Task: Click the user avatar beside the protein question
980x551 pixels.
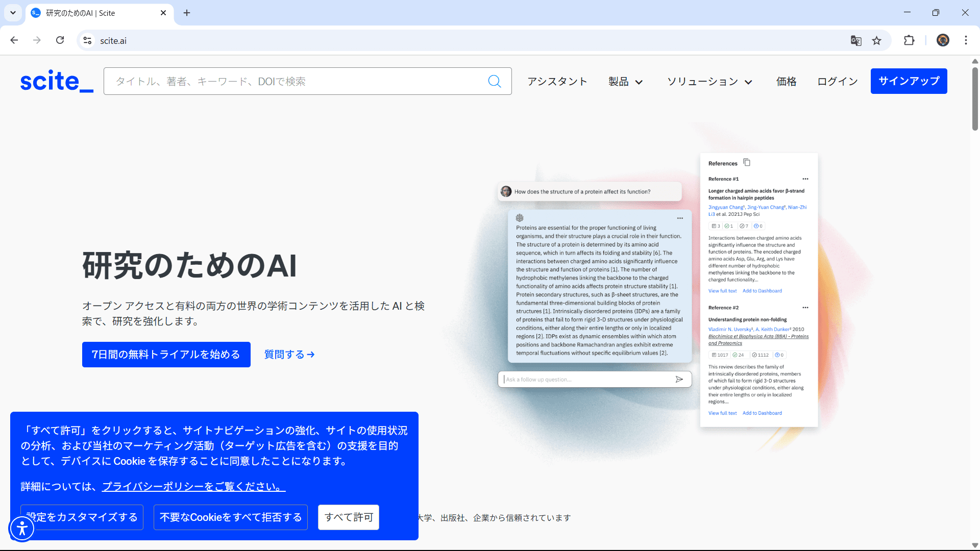Action: [x=506, y=191]
